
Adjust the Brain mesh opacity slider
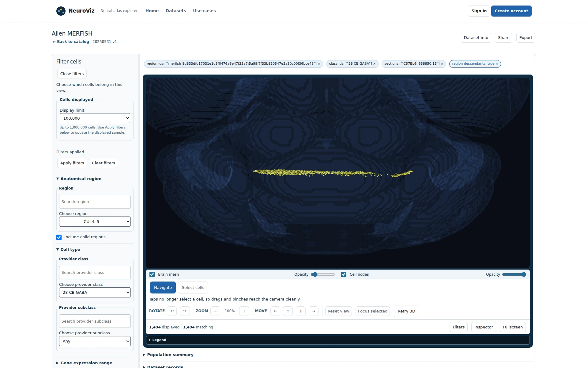coord(323,274)
